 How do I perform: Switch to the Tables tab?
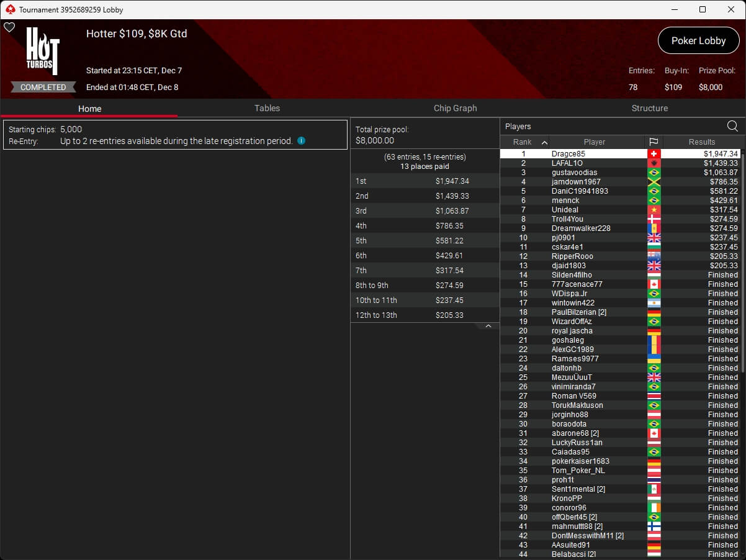click(x=267, y=108)
